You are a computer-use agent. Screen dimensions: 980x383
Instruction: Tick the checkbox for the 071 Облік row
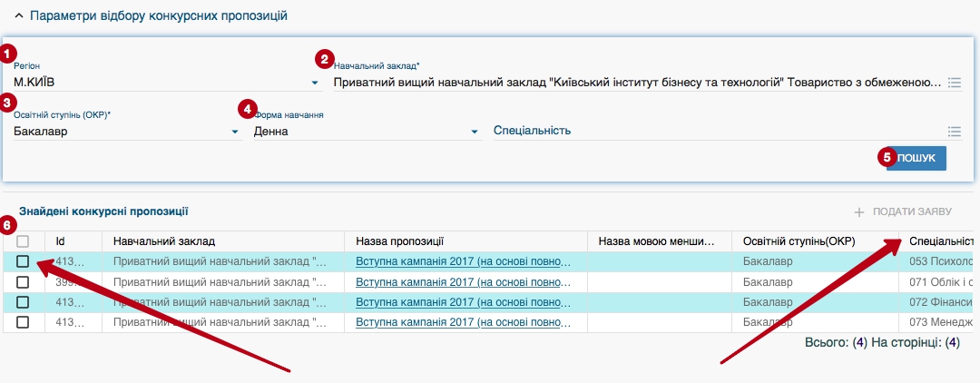[x=23, y=282]
